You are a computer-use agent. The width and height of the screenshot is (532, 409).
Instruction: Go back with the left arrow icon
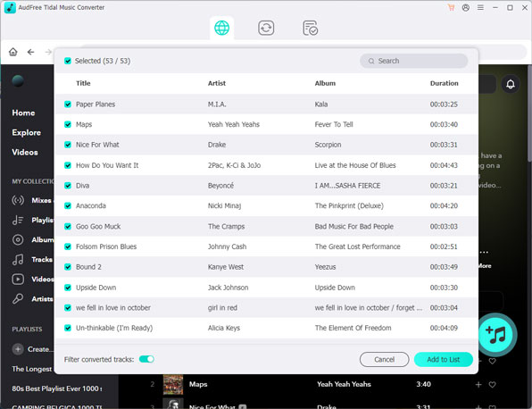click(x=31, y=52)
